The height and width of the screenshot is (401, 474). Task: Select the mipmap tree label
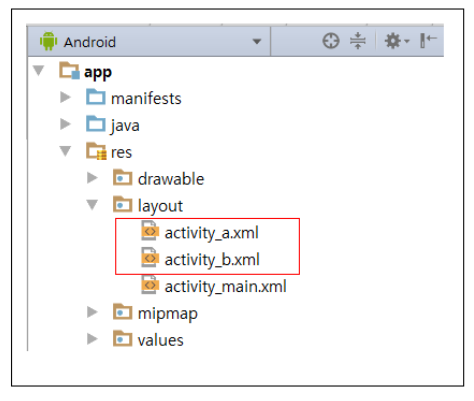(168, 314)
